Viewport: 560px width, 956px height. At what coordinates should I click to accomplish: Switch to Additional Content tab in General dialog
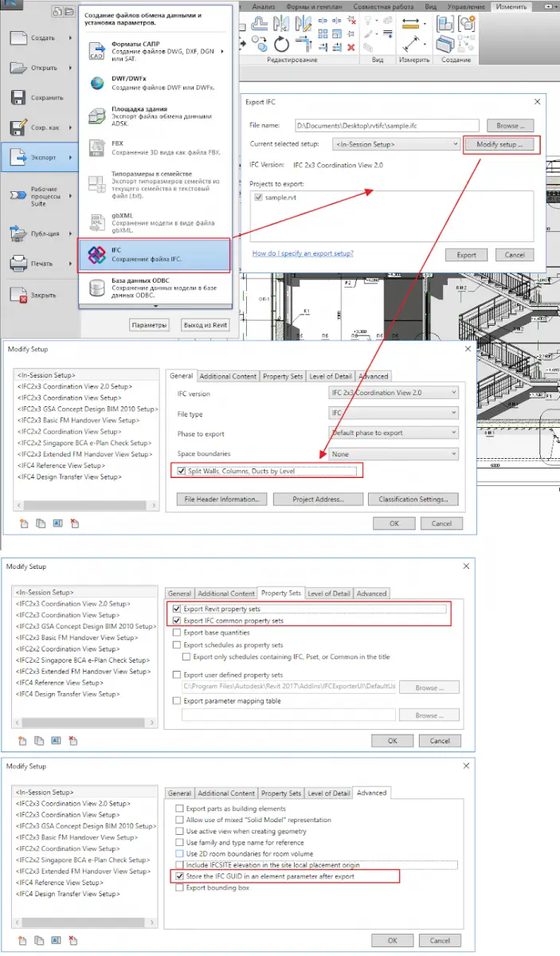tap(228, 376)
